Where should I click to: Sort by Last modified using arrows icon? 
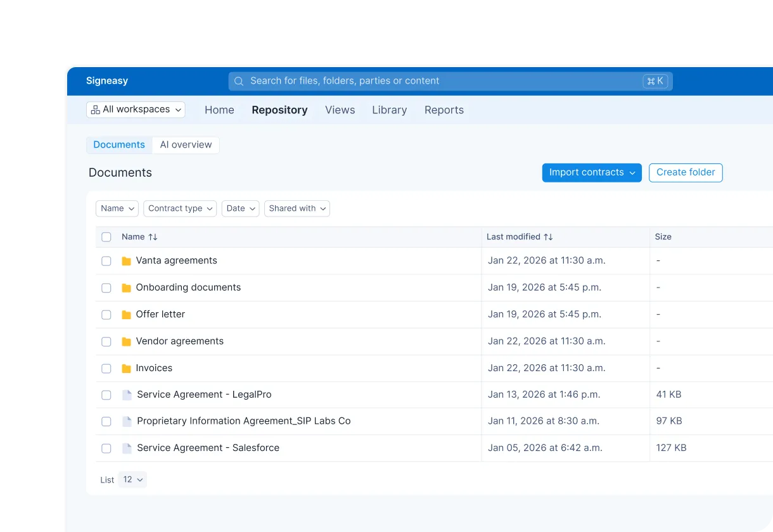[x=548, y=237]
